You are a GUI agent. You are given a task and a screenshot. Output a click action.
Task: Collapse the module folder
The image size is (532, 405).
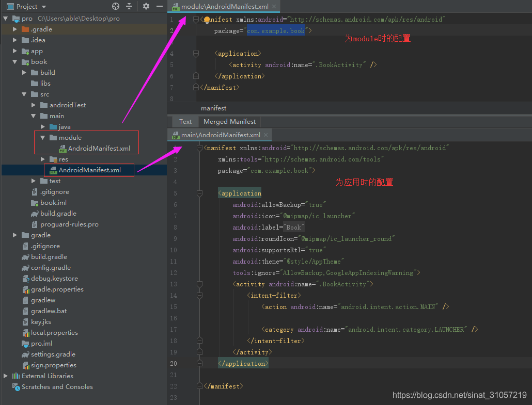click(x=43, y=138)
